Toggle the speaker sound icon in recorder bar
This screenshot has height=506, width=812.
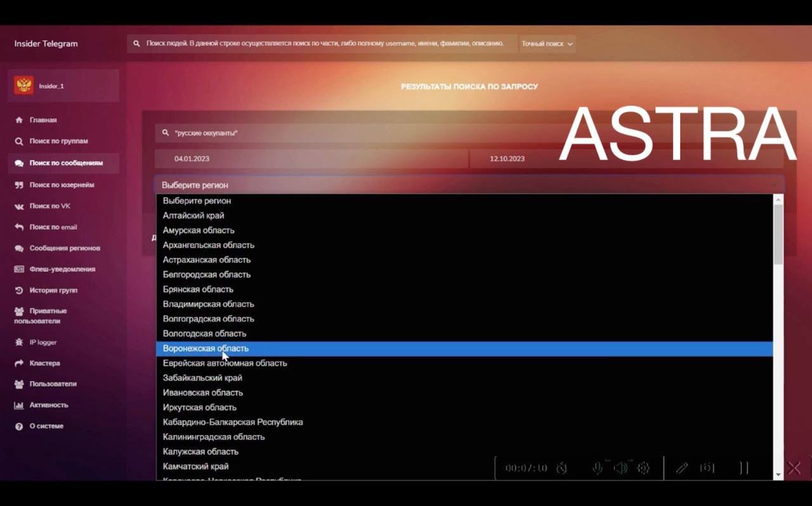coord(621,468)
